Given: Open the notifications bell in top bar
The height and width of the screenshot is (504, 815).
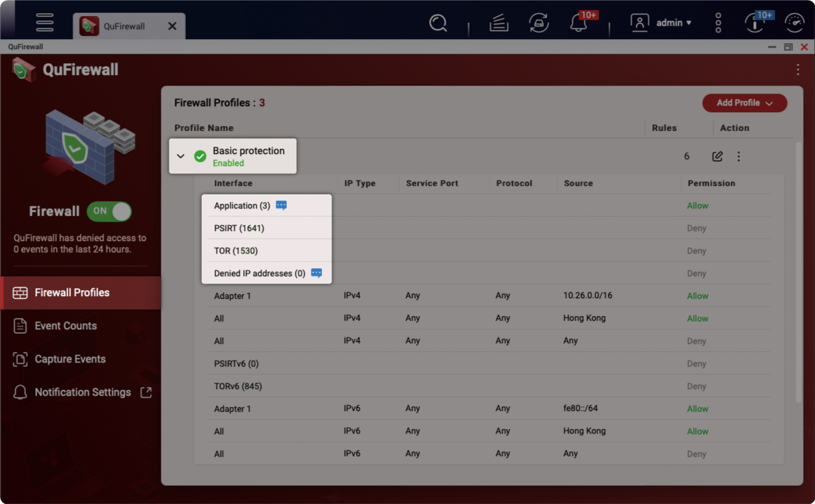Looking at the screenshot, I should click(x=578, y=23).
